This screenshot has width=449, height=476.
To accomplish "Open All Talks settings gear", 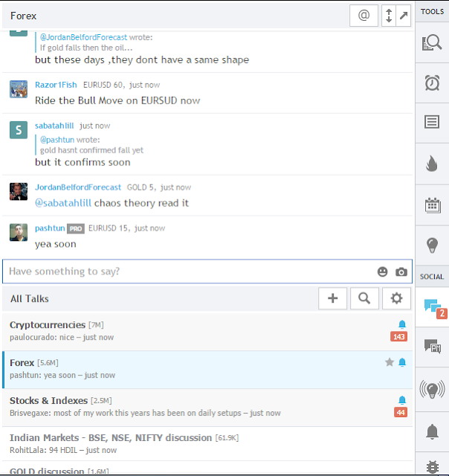I will 396,298.
